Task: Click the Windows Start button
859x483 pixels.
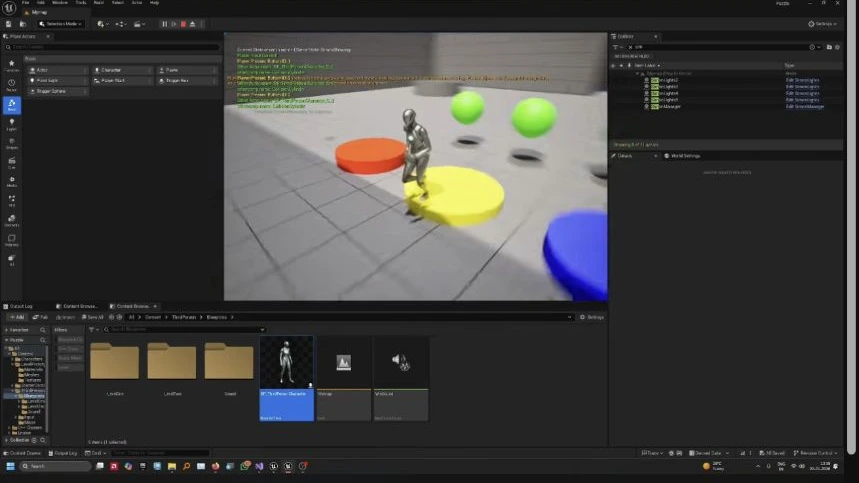Action: tap(10, 466)
